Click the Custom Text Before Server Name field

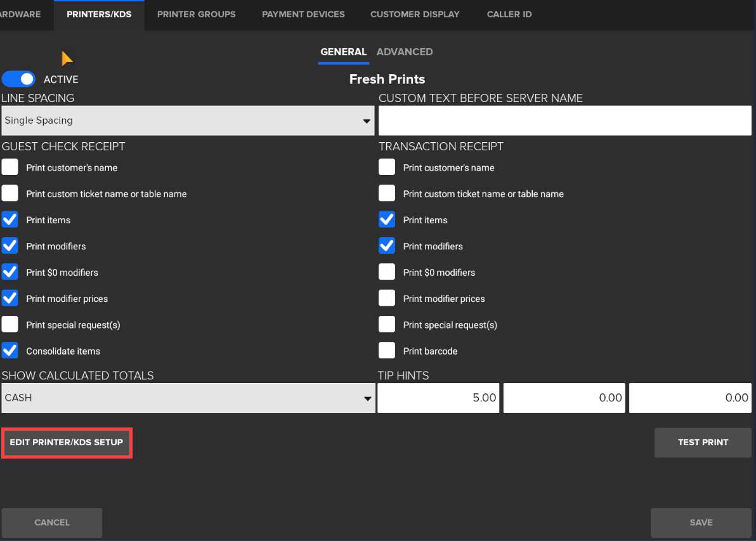(564, 121)
